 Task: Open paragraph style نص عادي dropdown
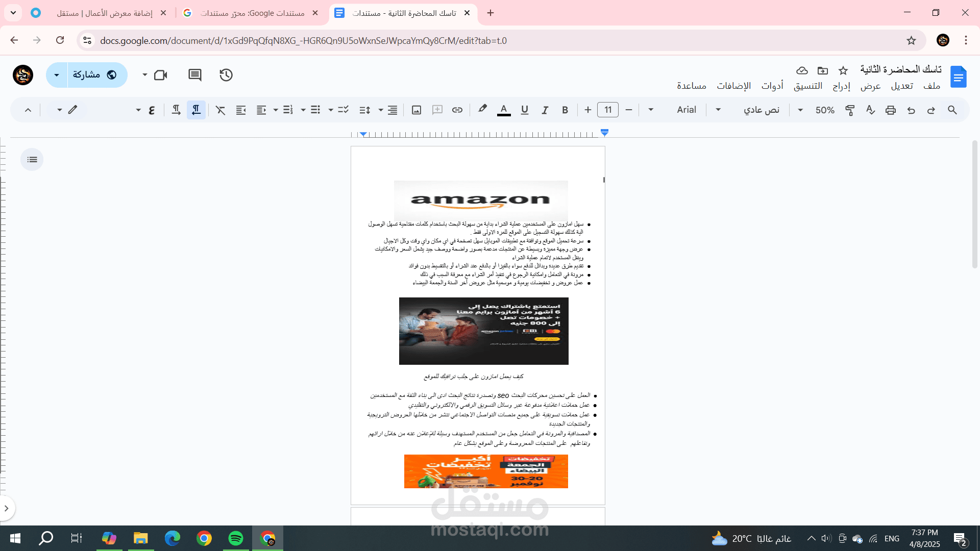pyautogui.click(x=746, y=110)
